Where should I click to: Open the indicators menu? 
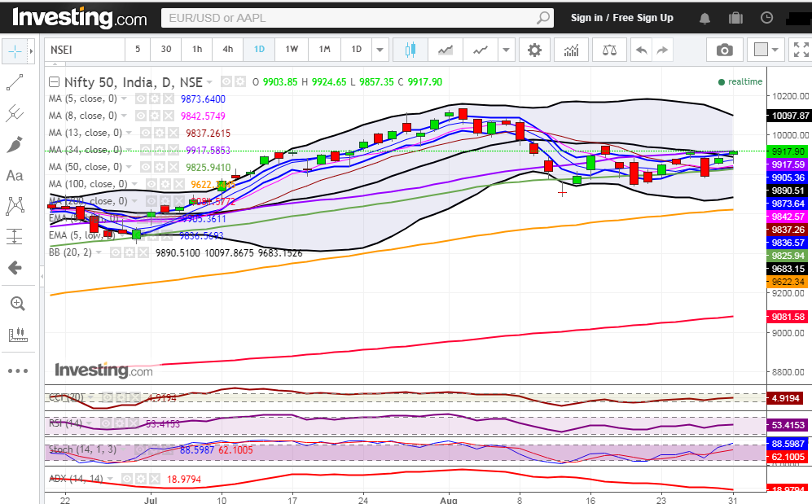coord(571,50)
